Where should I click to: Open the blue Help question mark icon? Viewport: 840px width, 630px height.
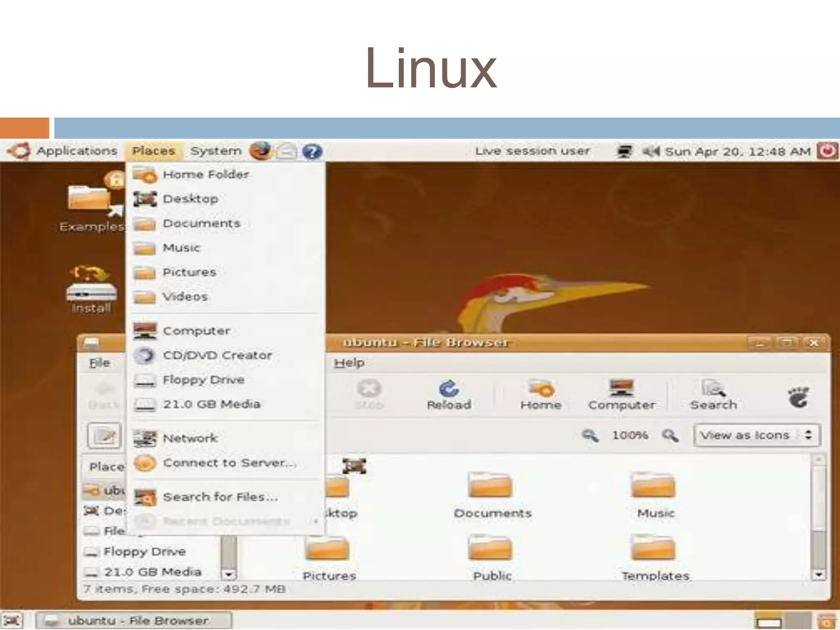pyautogui.click(x=312, y=151)
